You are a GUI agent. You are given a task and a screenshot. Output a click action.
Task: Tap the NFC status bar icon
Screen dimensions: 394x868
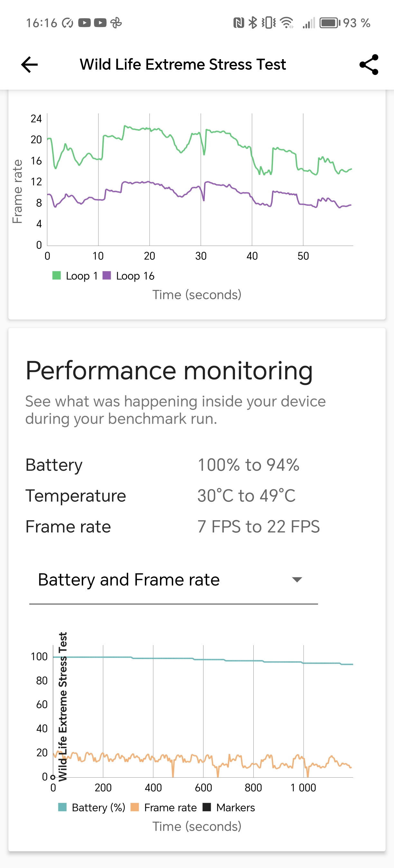point(239,23)
